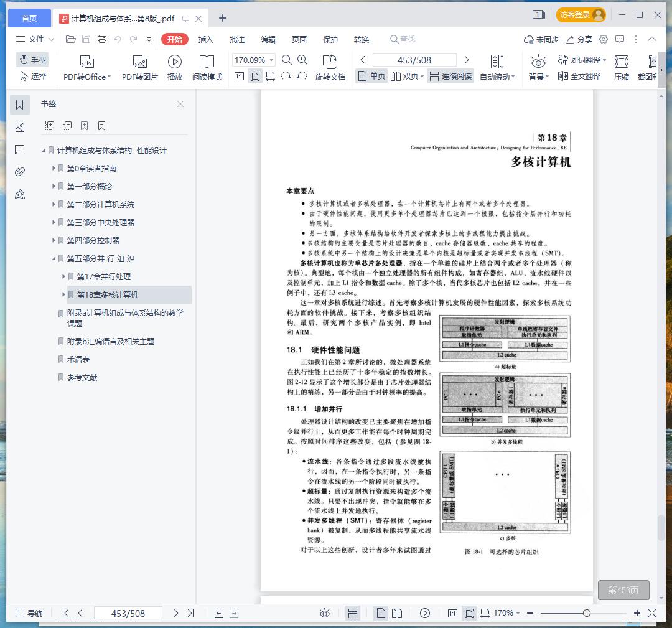The image size is (672, 628).
Task: Enable double page layout
Action: pyautogui.click(x=407, y=77)
